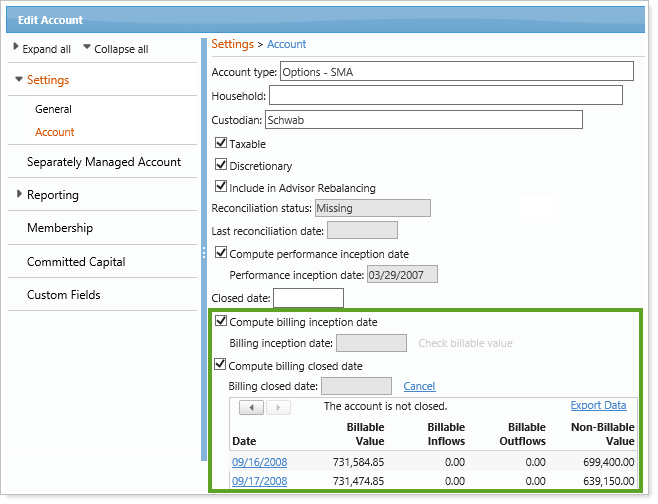Collapse the Settings section
The height and width of the screenshot is (504, 658).
[19, 80]
